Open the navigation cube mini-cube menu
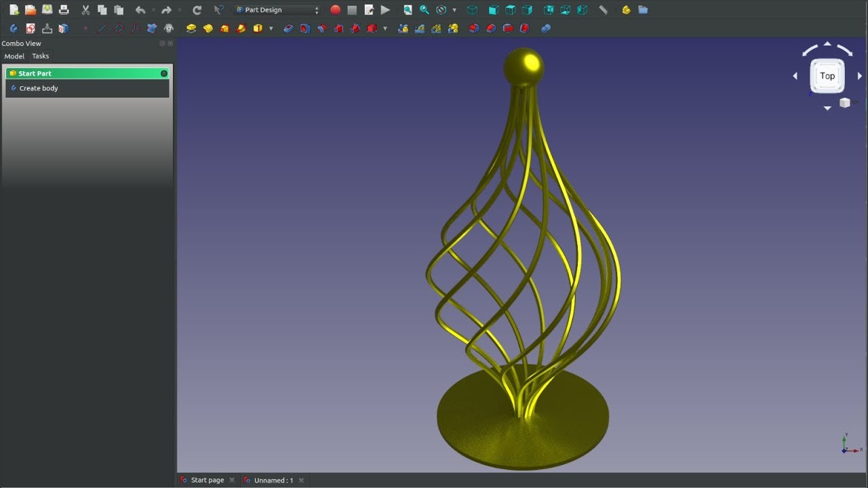 (845, 103)
